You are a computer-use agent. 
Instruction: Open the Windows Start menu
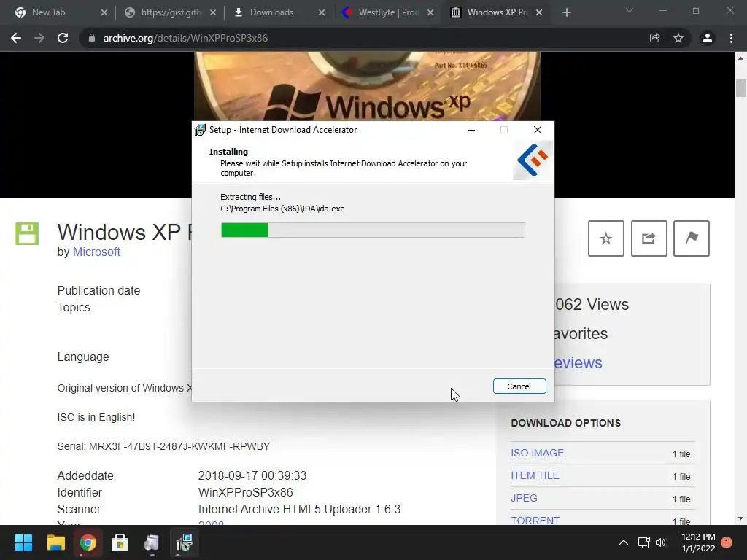tap(23, 542)
